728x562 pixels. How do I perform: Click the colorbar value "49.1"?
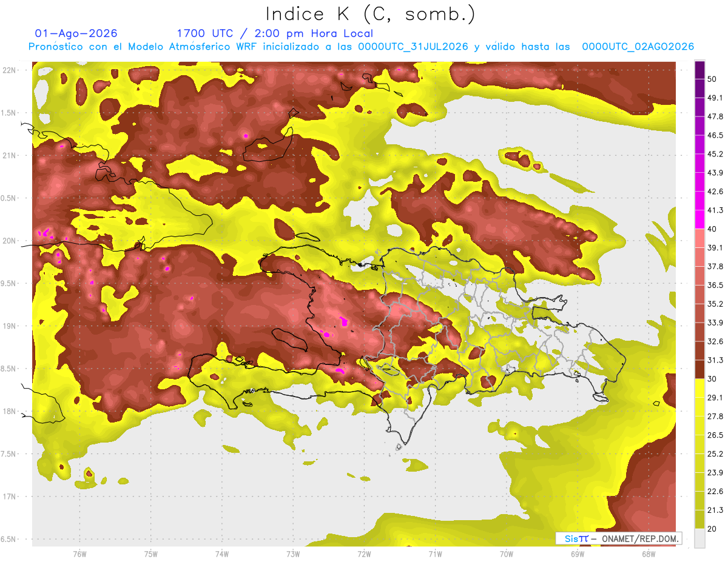pyautogui.click(x=715, y=98)
